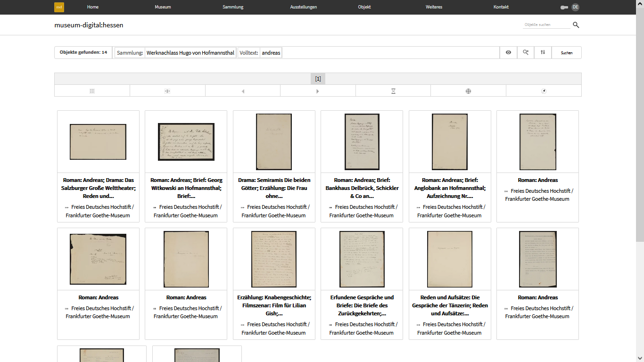Click the Suchen button
This screenshot has height=362, width=644.
pos(566,53)
